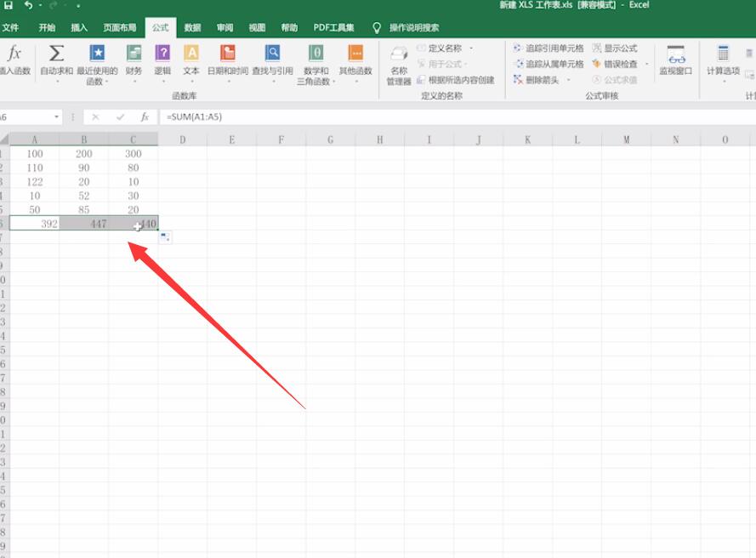This screenshot has height=558, width=756.
Task: Expand Error Checking dropdown arrow
Action: (x=646, y=64)
